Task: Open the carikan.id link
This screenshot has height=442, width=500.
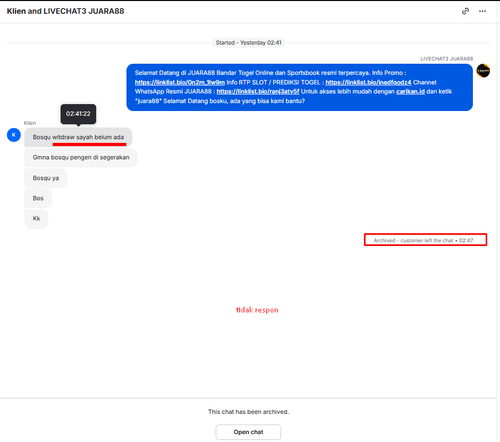Action: point(410,92)
